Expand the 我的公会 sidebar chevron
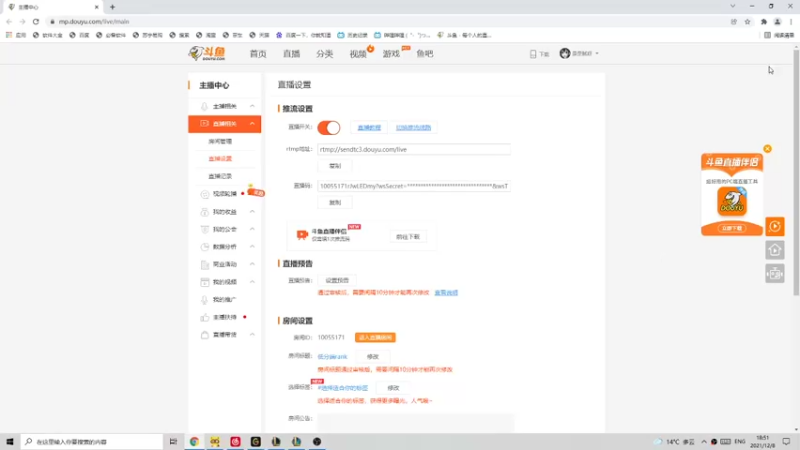This screenshot has width=800, height=450. click(252, 229)
